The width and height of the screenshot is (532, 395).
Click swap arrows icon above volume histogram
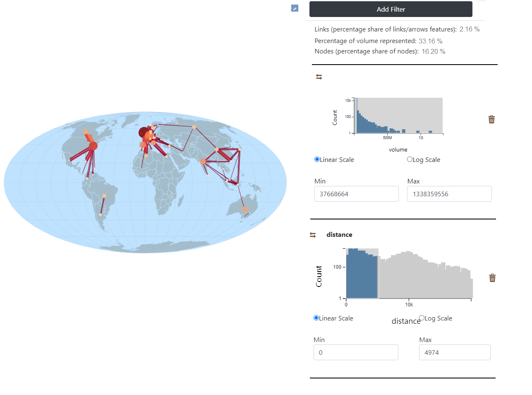click(x=319, y=77)
